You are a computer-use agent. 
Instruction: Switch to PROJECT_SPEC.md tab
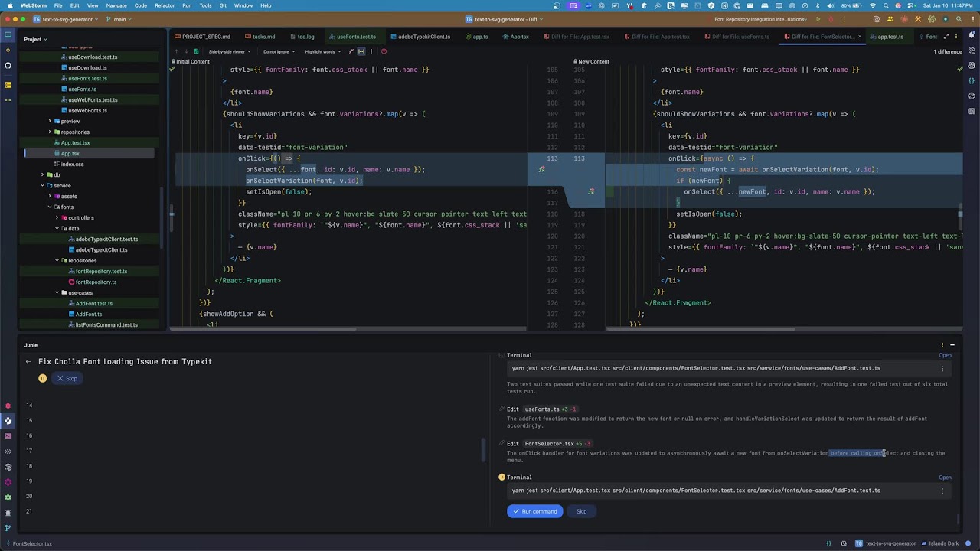202,37
